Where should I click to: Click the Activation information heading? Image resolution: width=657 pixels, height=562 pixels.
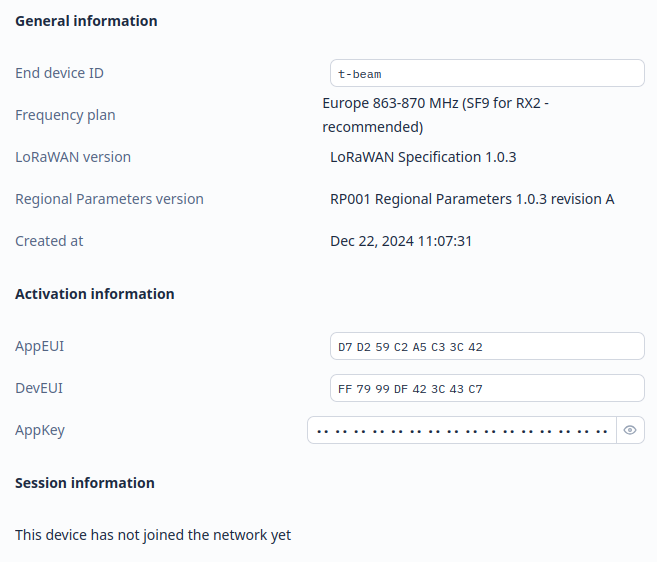point(95,294)
